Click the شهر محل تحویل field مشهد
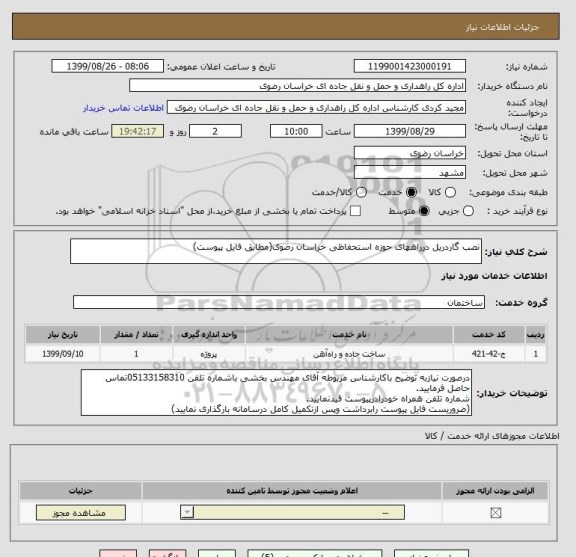This screenshot has height=557, width=576. pyautogui.click(x=410, y=172)
